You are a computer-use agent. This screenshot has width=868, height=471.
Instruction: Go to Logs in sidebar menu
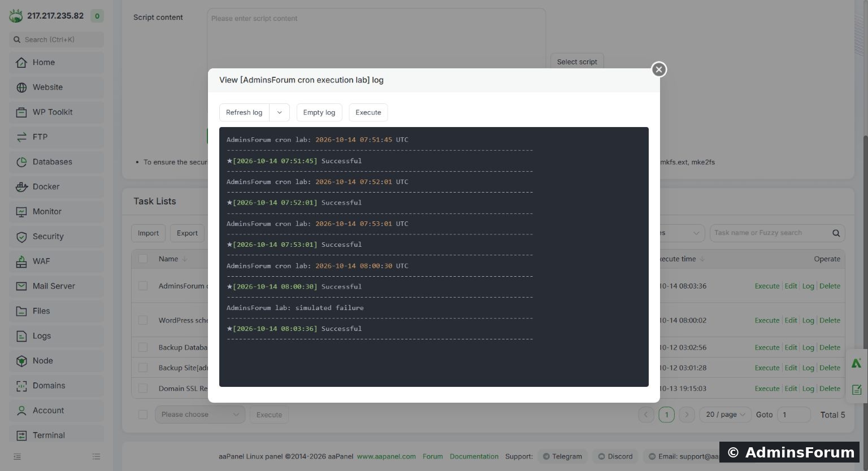57,336
